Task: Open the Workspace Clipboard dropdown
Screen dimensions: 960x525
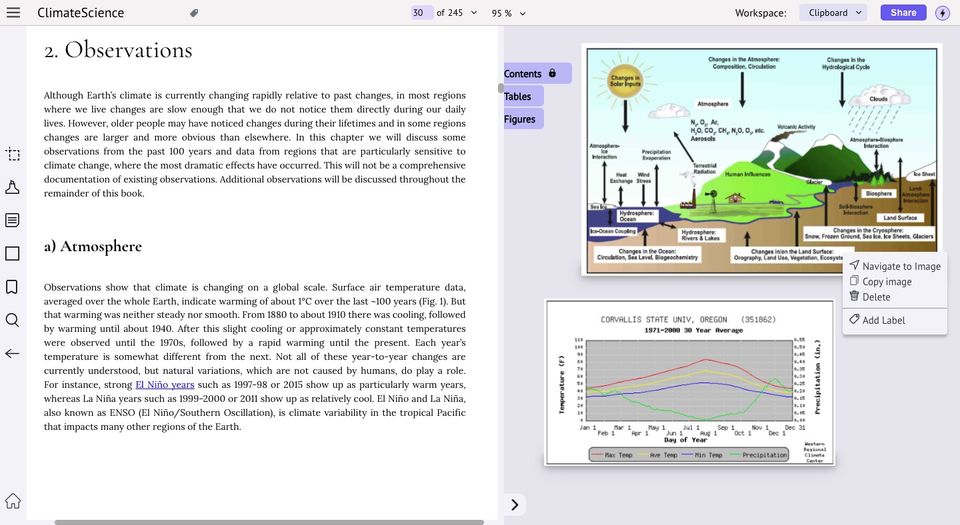Action: (x=833, y=13)
